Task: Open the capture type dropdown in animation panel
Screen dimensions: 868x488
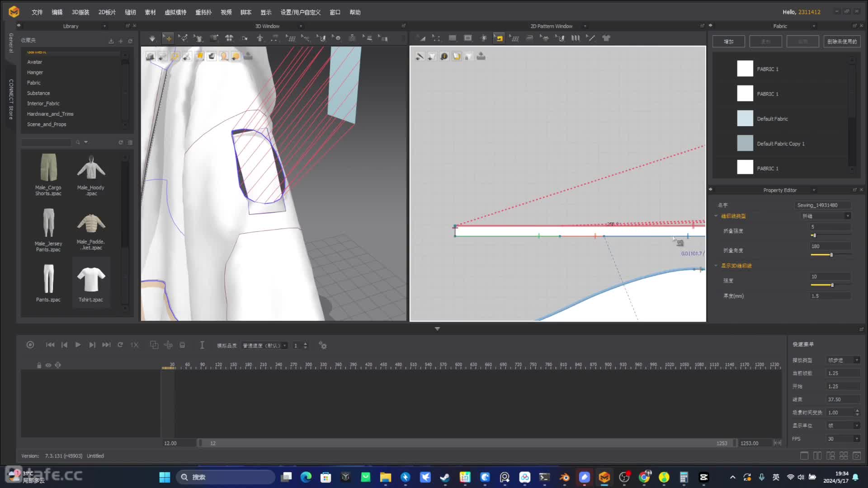Action: pos(843,360)
